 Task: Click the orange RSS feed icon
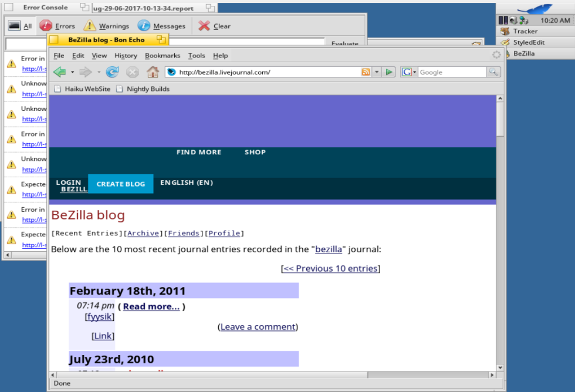[366, 72]
